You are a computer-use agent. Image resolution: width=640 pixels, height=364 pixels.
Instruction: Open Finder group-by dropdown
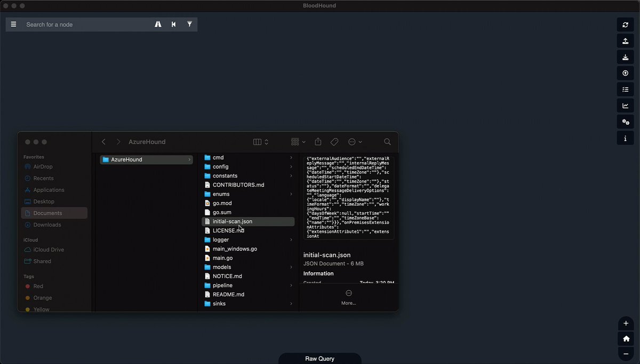298,142
